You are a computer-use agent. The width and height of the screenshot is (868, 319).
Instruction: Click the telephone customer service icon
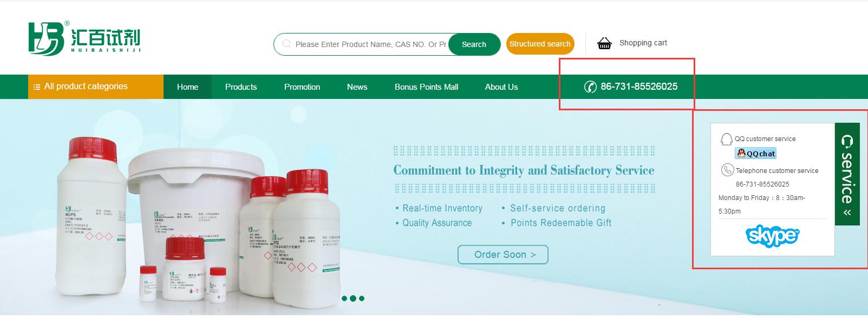[x=727, y=170]
